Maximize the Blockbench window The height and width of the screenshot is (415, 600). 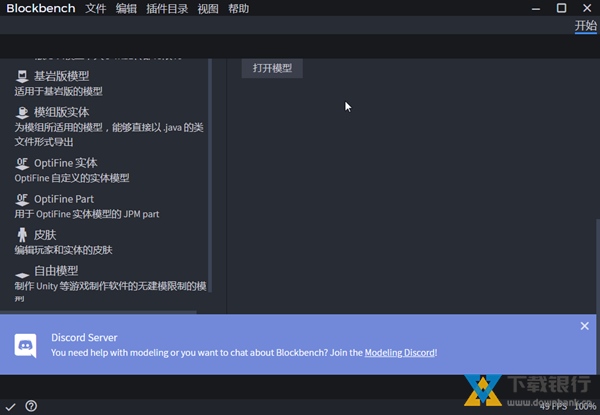click(561, 8)
